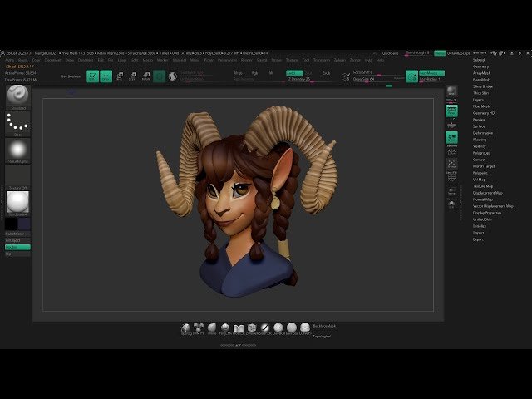Click the QuickSave button
The width and height of the screenshot is (532, 399).
pos(391,52)
